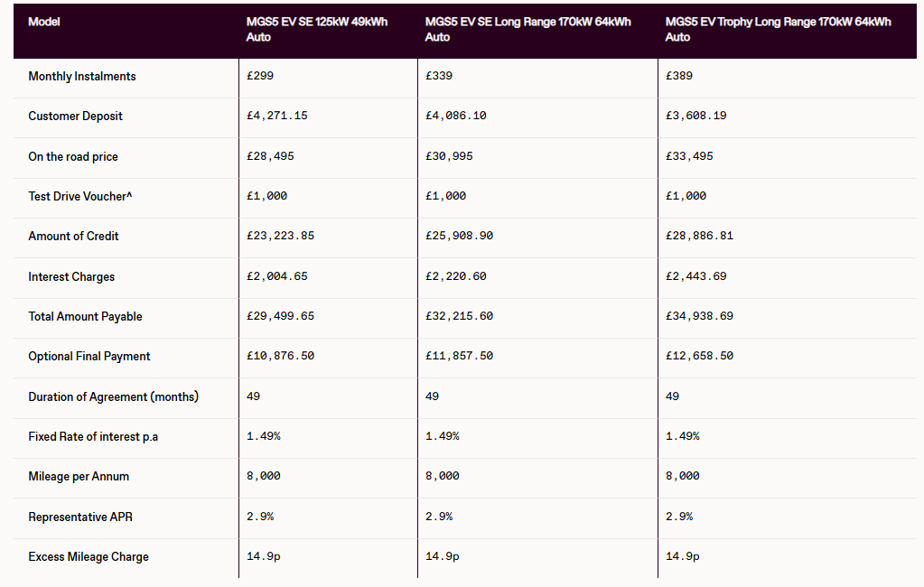Click the 8,000 mileage in the SE 49kWh column
This screenshot has width=924, height=587.
(x=264, y=476)
